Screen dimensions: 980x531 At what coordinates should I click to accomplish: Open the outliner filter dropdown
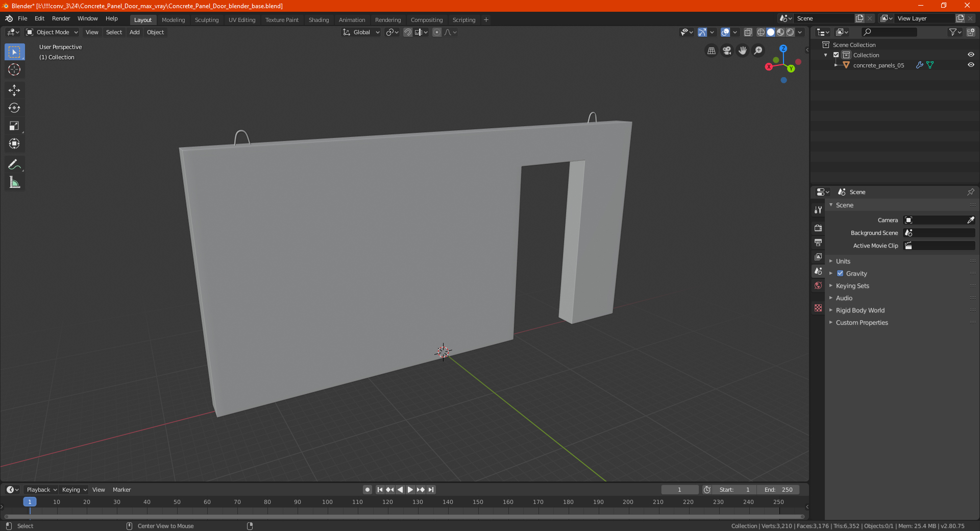(955, 32)
